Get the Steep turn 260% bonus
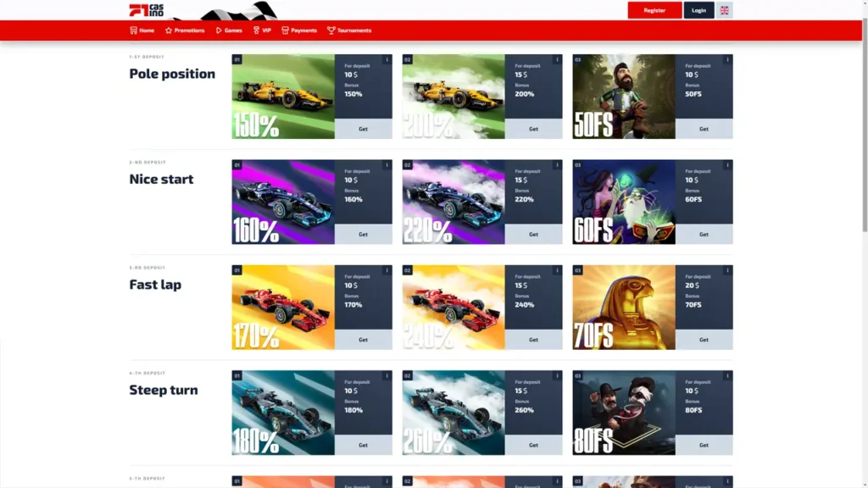This screenshot has height=488, width=868. (534, 445)
